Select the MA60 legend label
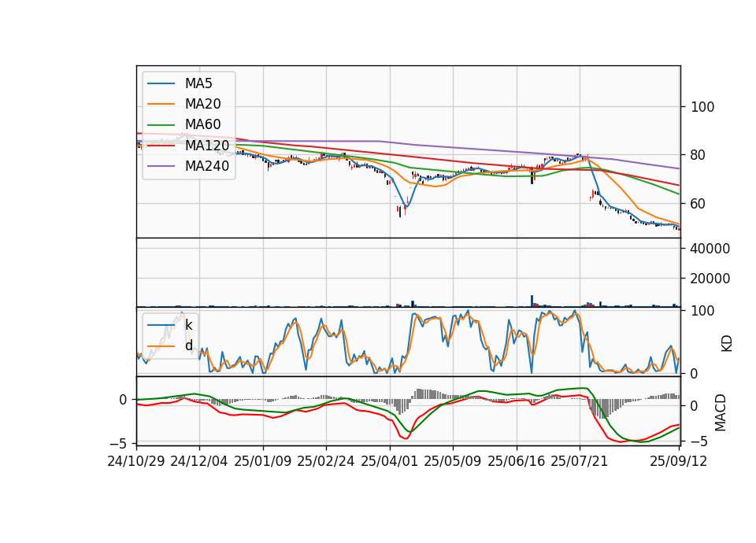Image resolution: width=756 pixels, height=543 pixels. click(x=202, y=124)
